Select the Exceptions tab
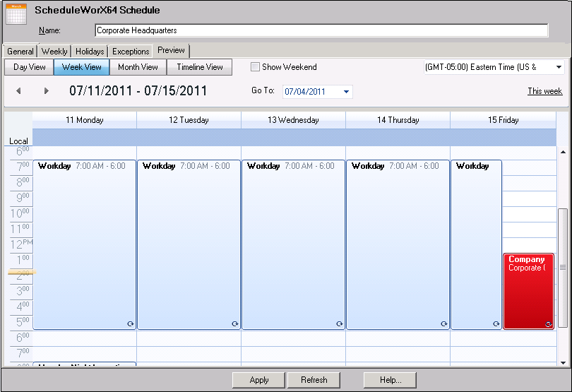The image size is (572, 392). click(131, 52)
